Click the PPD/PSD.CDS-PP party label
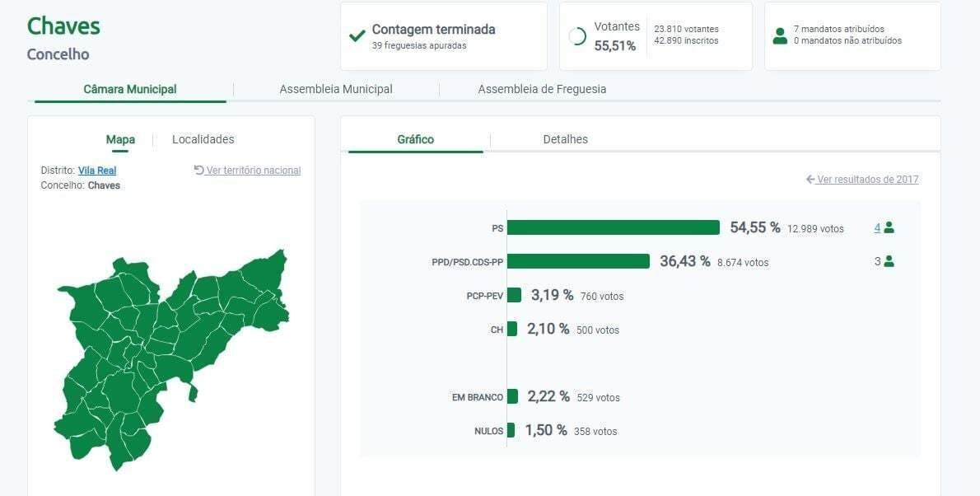The image size is (980, 496). 468,262
